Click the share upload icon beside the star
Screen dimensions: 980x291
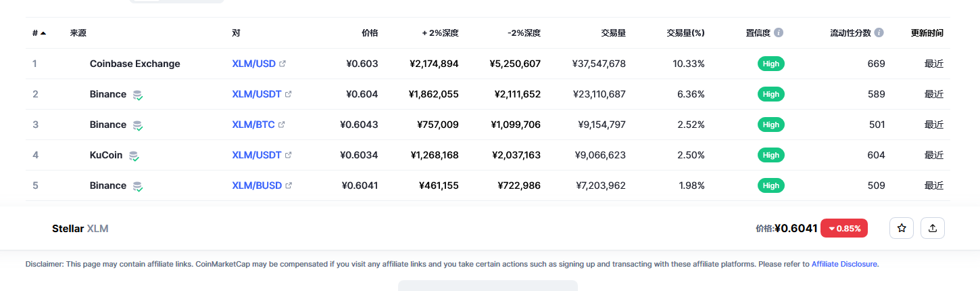click(x=933, y=228)
